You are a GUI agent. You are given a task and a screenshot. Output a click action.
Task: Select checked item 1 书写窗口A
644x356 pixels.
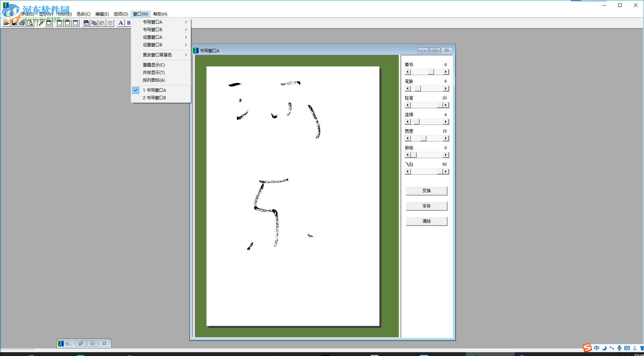tap(161, 90)
